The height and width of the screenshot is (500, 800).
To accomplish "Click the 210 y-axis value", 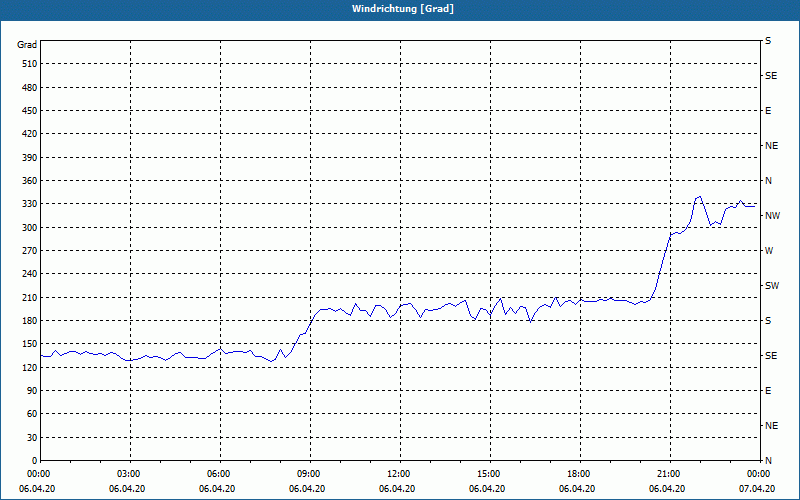I will coord(30,297).
